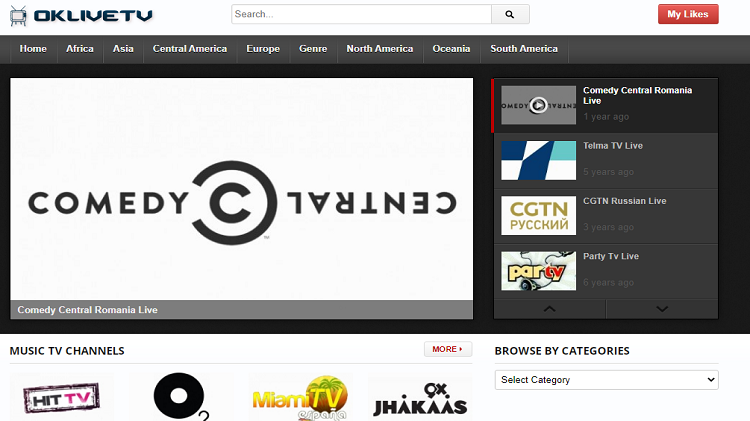
Task: Open the South America menu
Action: (524, 49)
